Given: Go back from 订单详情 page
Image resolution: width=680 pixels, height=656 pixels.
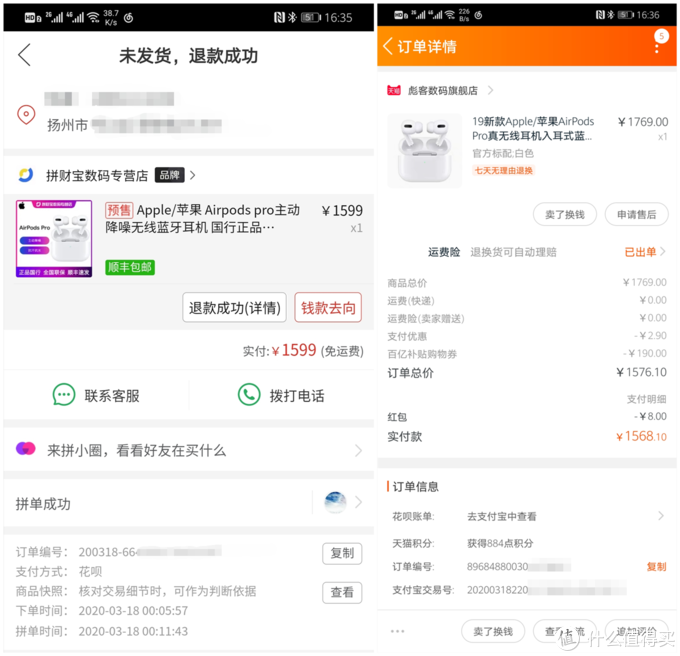Looking at the screenshot, I should 388,46.
